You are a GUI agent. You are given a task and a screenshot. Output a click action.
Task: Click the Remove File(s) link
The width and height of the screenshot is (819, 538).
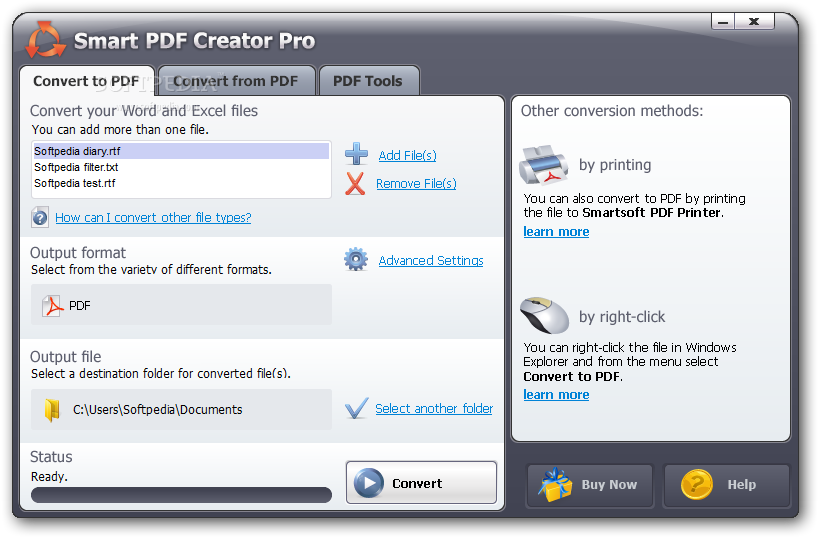pyautogui.click(x=416, y=184)
